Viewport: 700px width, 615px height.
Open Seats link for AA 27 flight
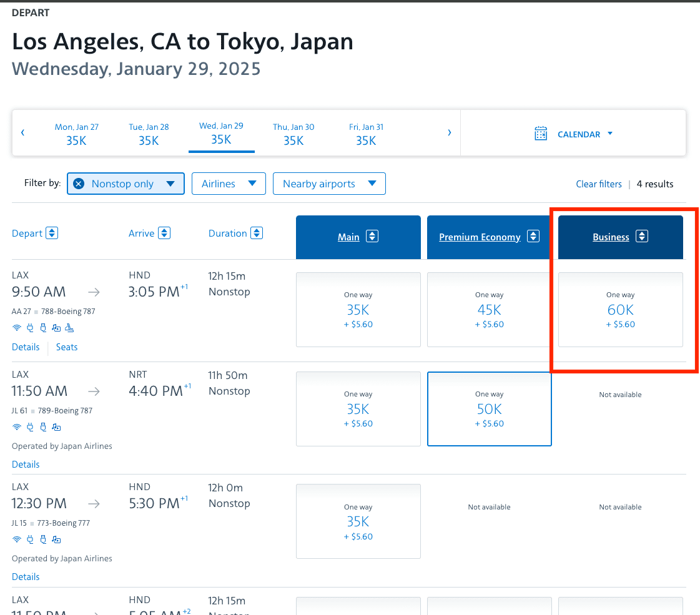click(67, 347)
